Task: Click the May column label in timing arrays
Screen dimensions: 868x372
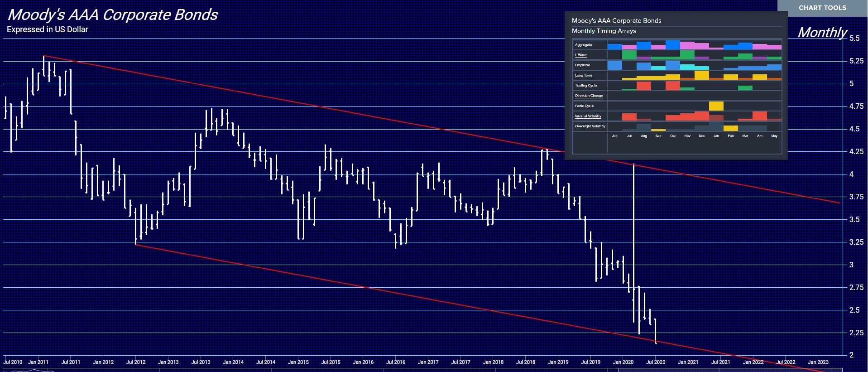Action: [x=774, y=136]
